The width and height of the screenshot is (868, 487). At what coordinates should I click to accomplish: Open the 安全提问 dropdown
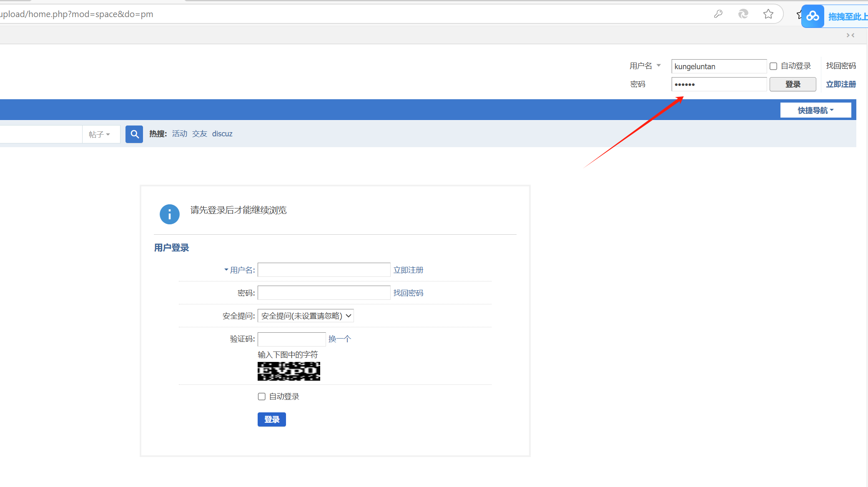pos(306,316)
